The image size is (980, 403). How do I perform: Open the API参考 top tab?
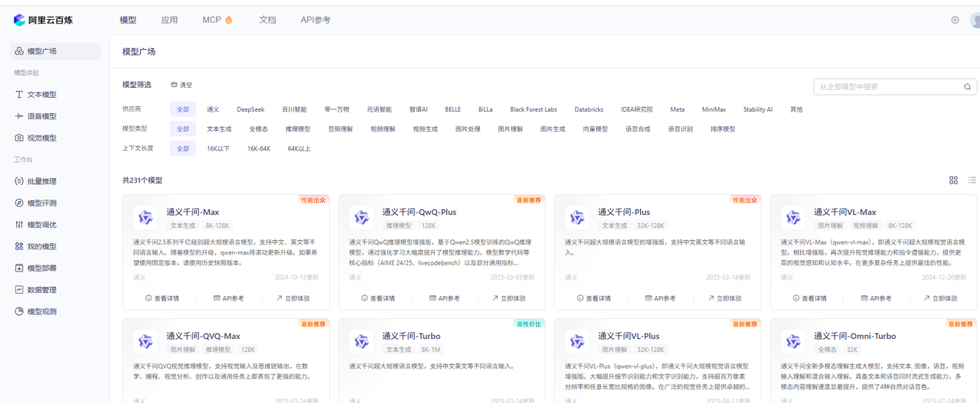316,20
